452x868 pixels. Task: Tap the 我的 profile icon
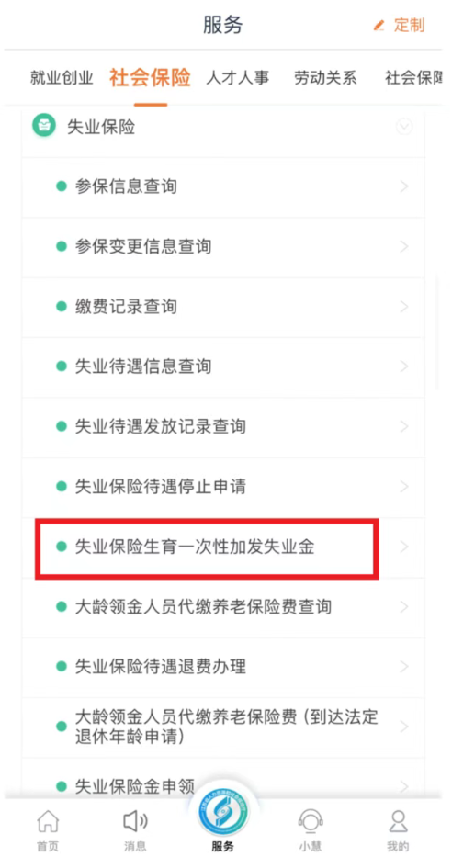pyautogui.click(x=398, y=821)
